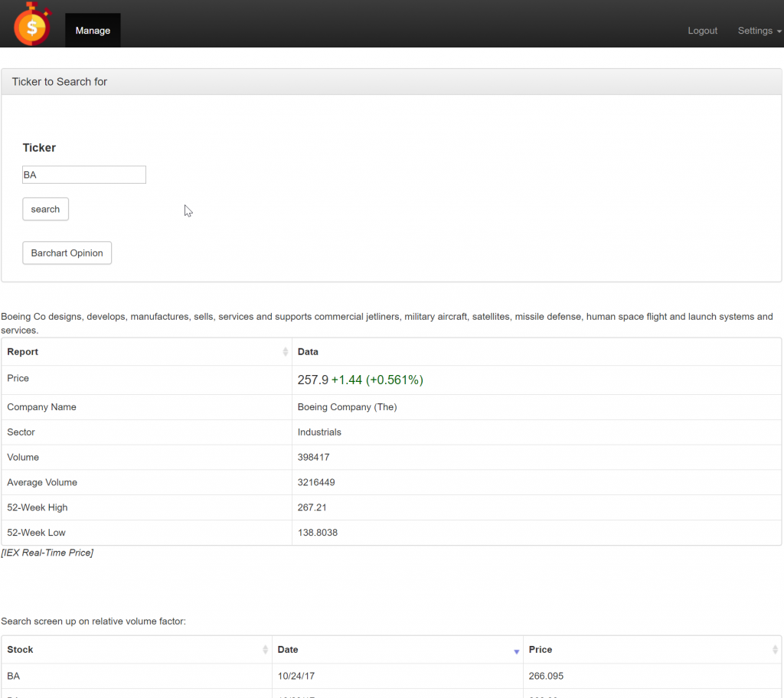Click the Data column header

tap(537, 351)
